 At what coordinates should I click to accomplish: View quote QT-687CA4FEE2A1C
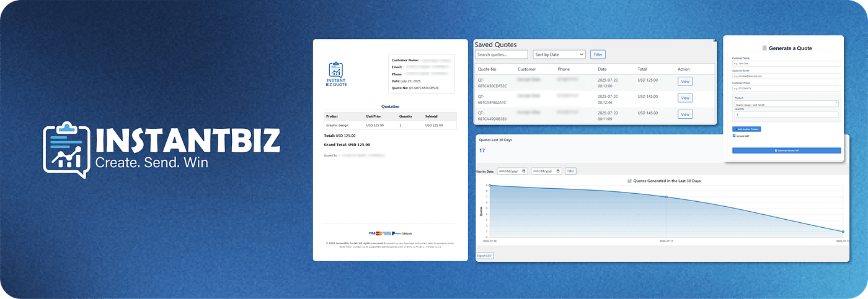[684, 98]
